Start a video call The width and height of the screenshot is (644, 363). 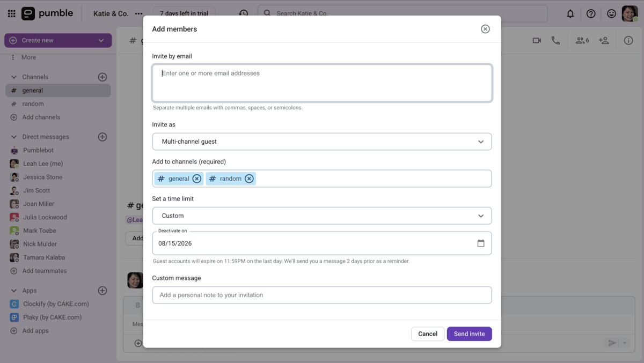537,40
